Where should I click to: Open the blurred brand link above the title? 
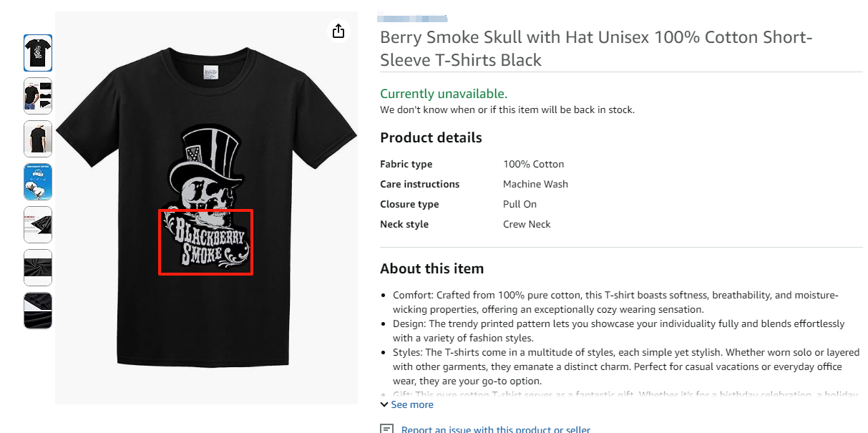pyautogui.click(x=411, y=17)
